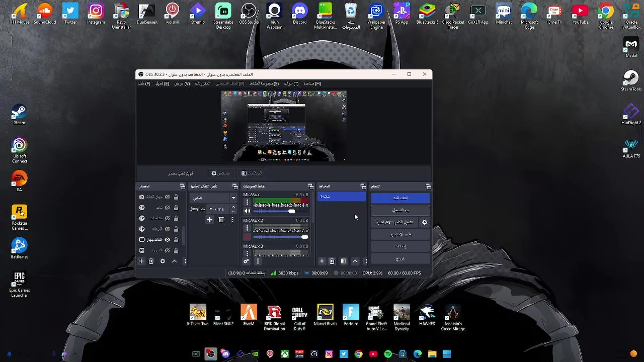Lock the display capture source
The height and width of the screenshot is (362, 644).
[176, 240]
